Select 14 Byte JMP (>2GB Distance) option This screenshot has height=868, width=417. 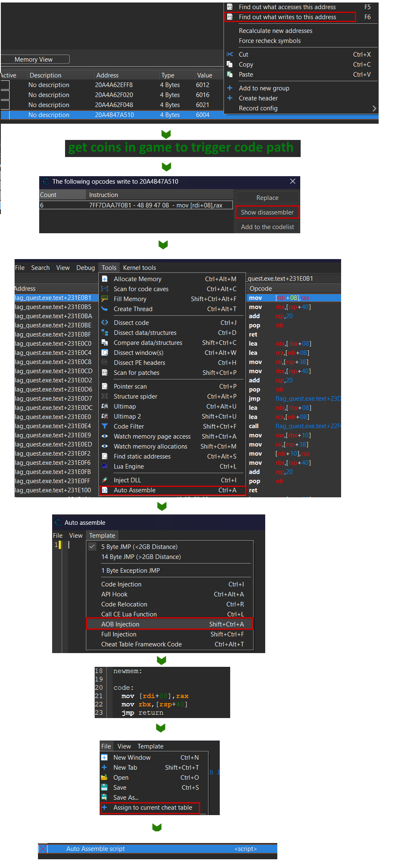[170, 557]
